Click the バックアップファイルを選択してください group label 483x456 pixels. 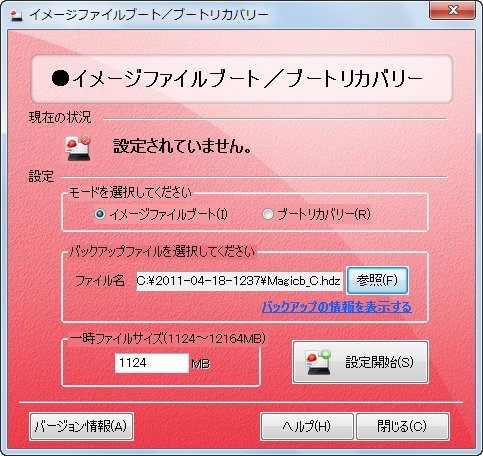pos(162,252)
